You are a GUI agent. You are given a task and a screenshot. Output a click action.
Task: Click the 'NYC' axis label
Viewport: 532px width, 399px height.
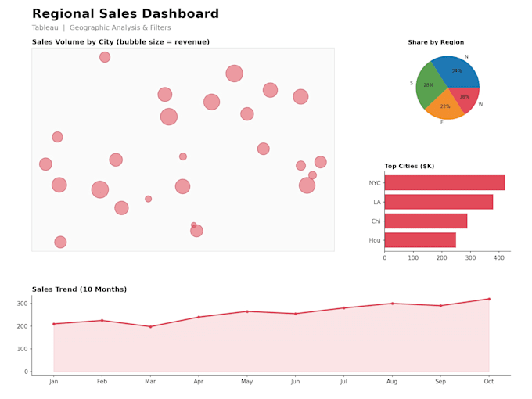(375, 183)
